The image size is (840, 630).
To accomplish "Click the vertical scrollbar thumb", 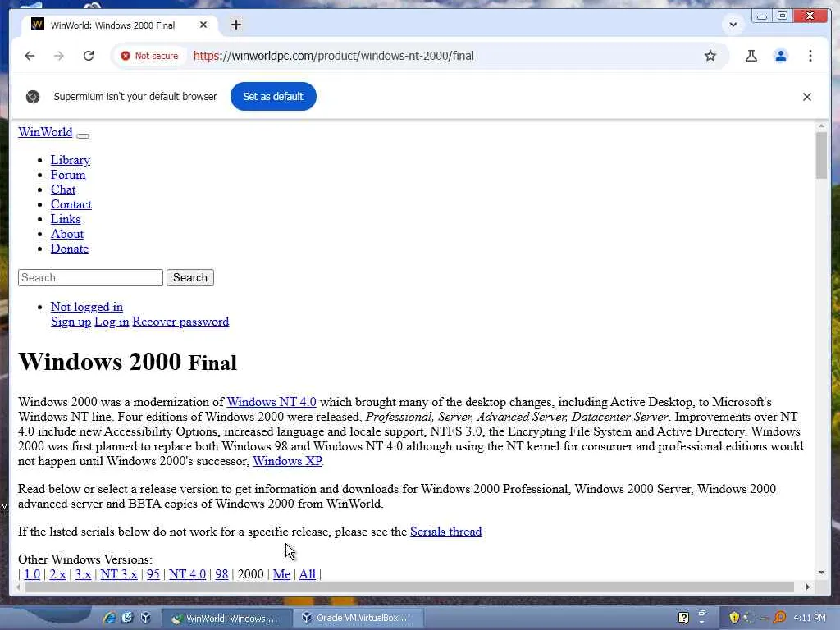I will [x=821, y=155].
